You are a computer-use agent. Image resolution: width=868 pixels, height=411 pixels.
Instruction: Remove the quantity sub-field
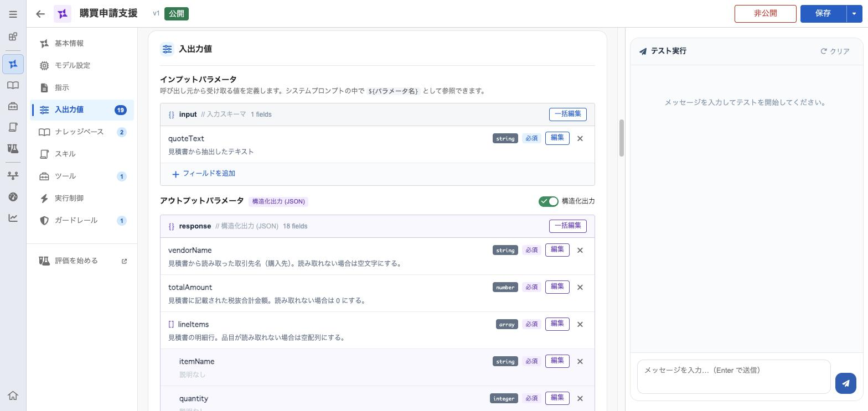(x=580, y=399)
